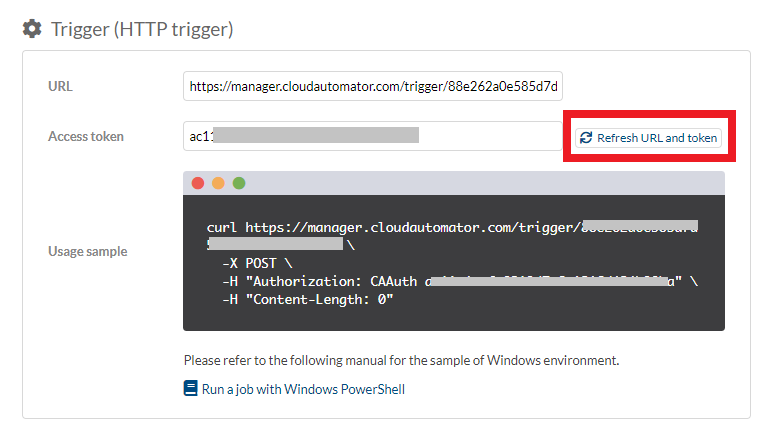
Task: Click the blue book manual icon
Action: [x=191, y=388]
